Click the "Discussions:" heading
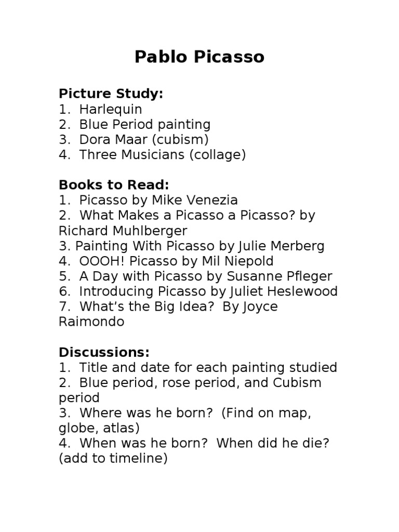Screen dimensions: 399x532 click(x=104, y=352)
